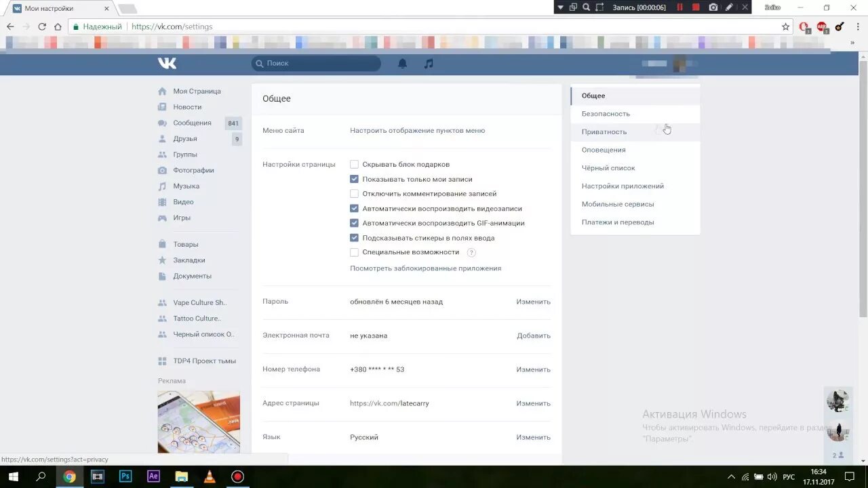The image size is (868, 488).
Task: Click the VK logo in the header
Action: pos(167,63)
